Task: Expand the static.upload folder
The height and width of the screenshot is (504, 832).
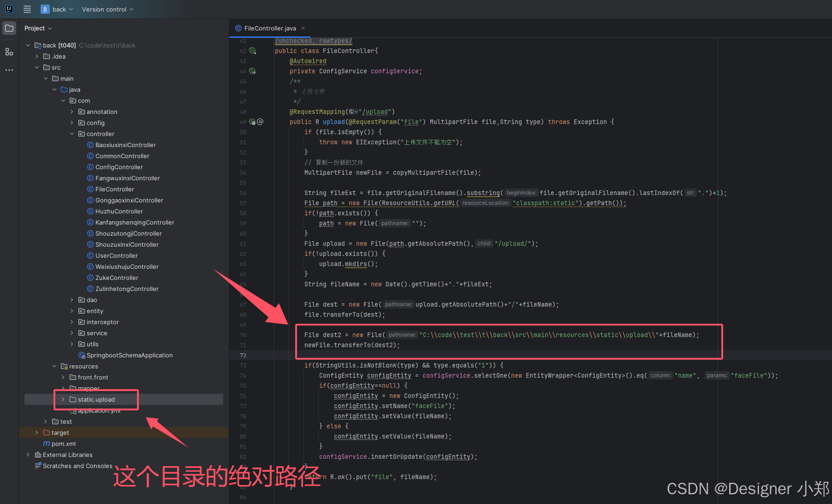Action: point(63,399)
